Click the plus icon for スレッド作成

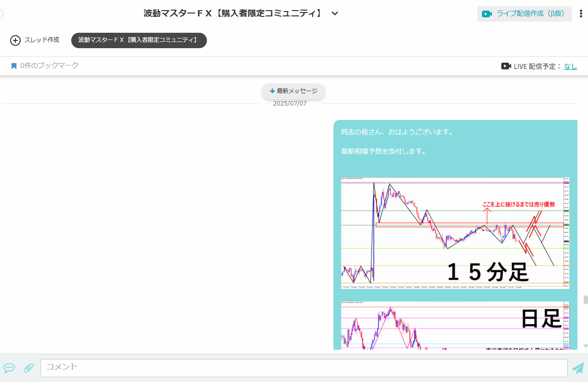[15, 40]
